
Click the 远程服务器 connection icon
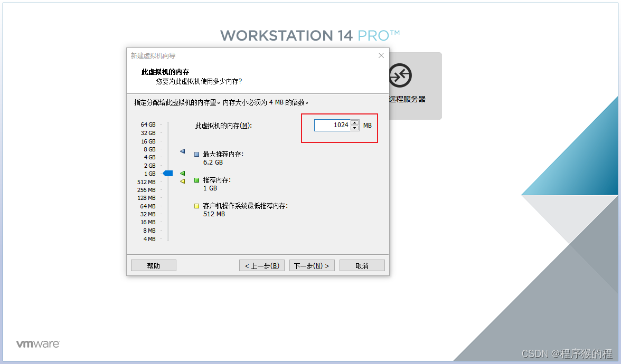coord(400,75)
